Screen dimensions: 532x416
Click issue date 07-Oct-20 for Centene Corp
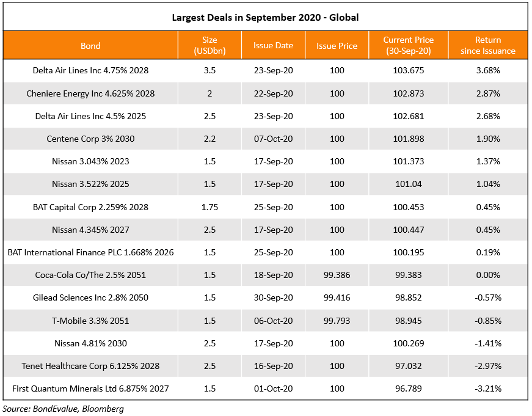click(273, 139)
